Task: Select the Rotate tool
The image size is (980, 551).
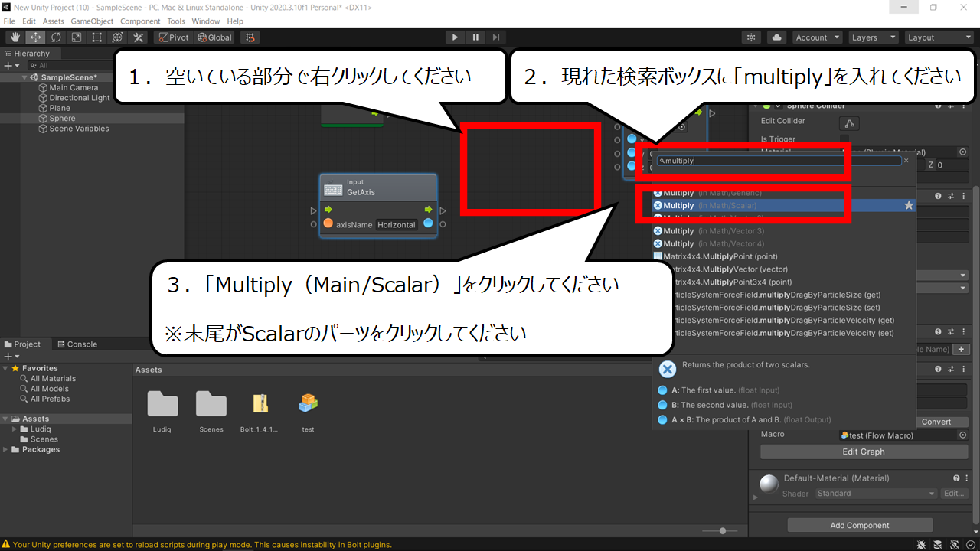Action: point(56,37)
